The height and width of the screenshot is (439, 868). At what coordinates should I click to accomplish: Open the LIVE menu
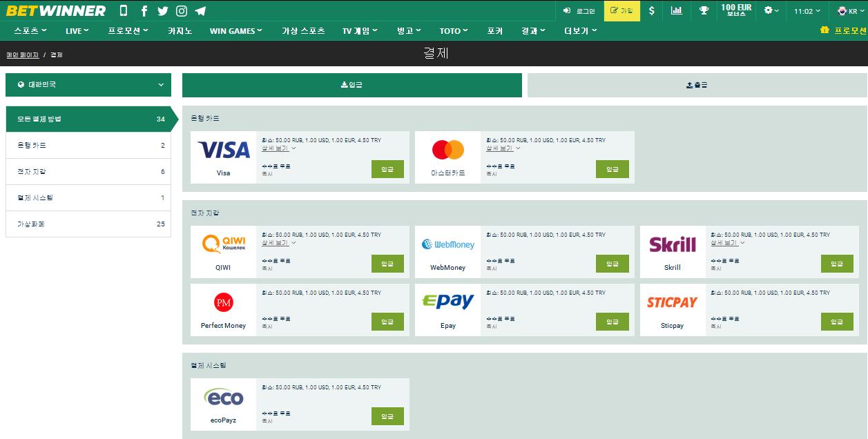tap(77, 31)
